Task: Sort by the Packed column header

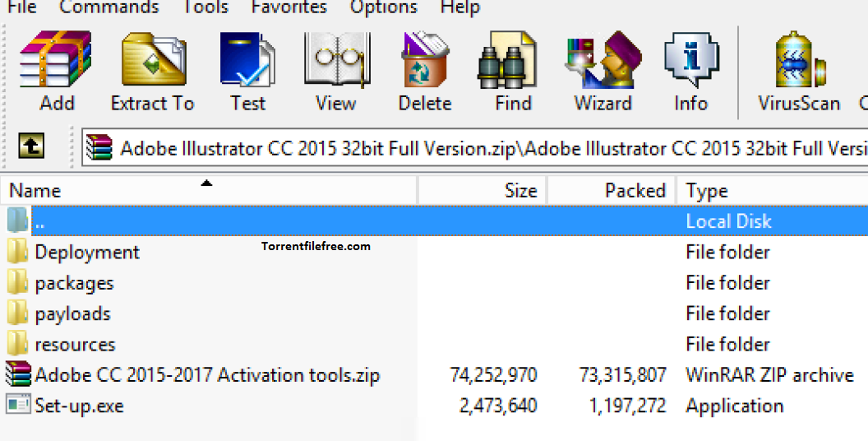Action: tap(612, 191)
